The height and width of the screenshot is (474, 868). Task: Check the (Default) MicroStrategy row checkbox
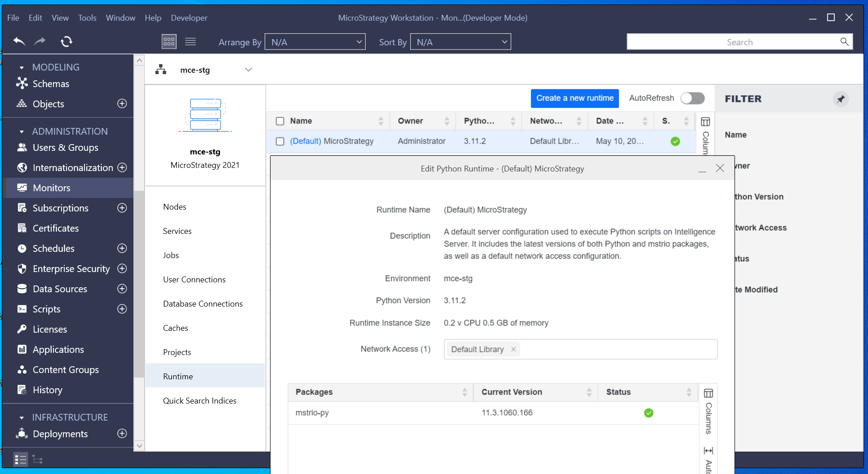click(280, 141)
